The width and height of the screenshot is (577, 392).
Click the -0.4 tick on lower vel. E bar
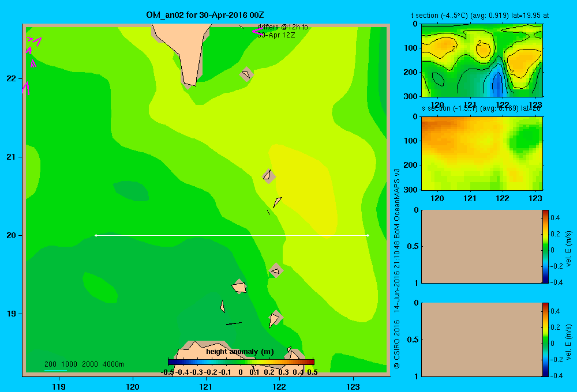(556, 376)
